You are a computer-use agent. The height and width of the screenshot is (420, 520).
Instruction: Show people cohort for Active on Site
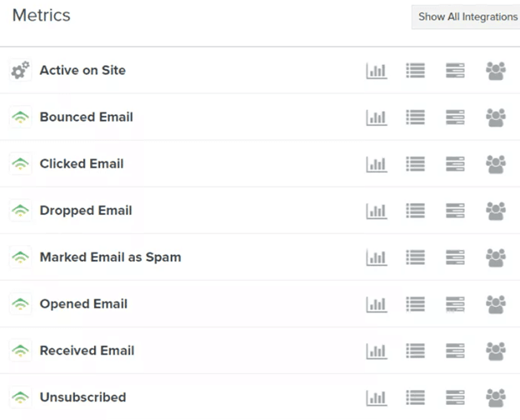496,71
